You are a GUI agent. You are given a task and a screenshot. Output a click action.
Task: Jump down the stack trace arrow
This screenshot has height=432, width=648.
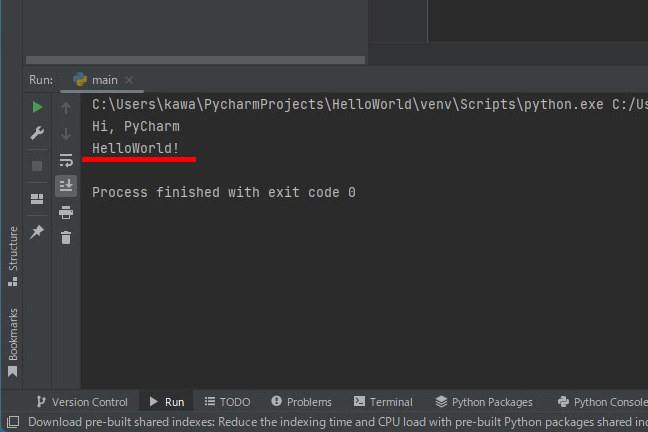click(x=66, y=134)
